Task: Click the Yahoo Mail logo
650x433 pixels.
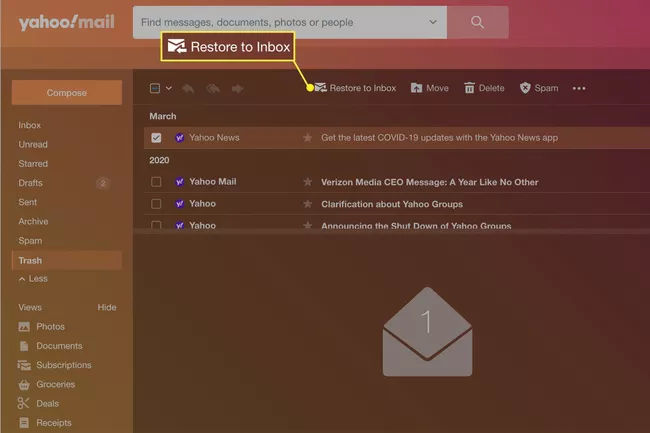Action: click(66, 22)
